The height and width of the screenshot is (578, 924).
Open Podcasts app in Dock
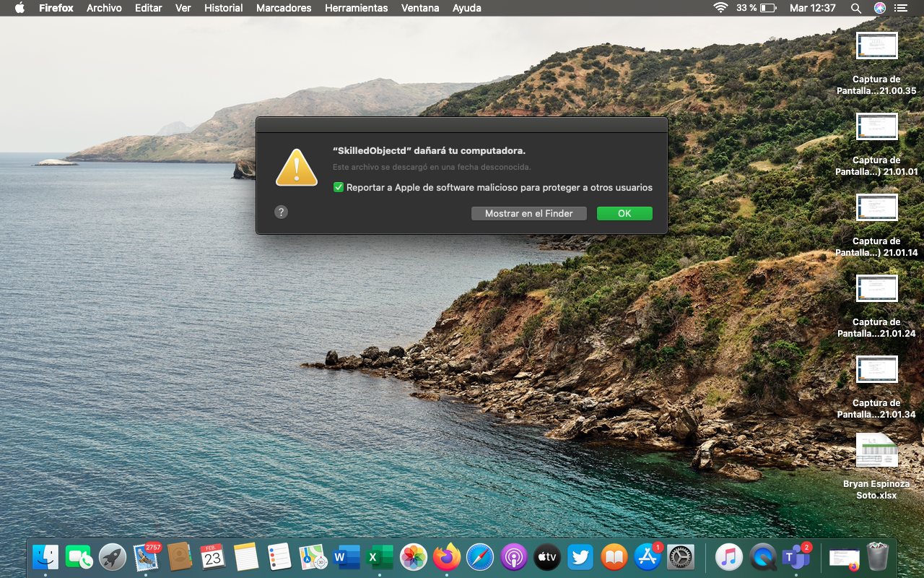(514, 557)
